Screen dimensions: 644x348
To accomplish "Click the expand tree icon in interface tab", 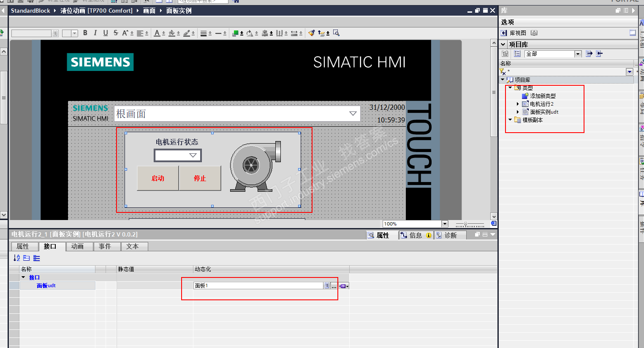I will pos(37,258).
